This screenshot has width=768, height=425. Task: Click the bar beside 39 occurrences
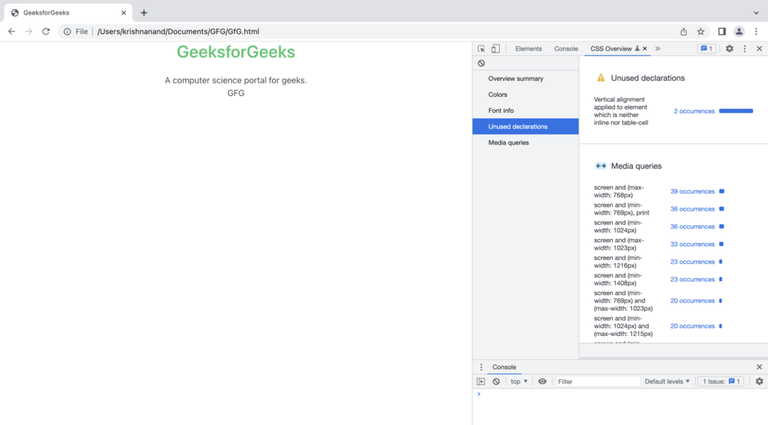[721, 191]
